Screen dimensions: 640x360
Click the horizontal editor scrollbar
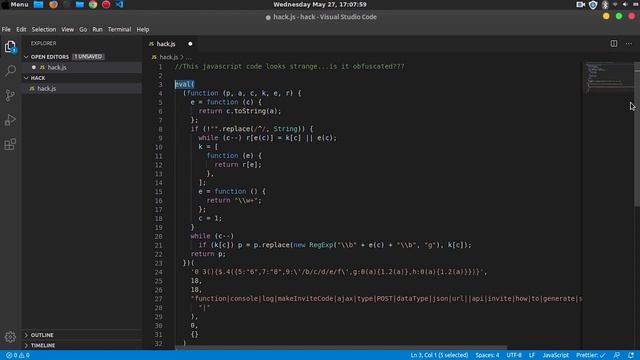[x=341, y=348]
